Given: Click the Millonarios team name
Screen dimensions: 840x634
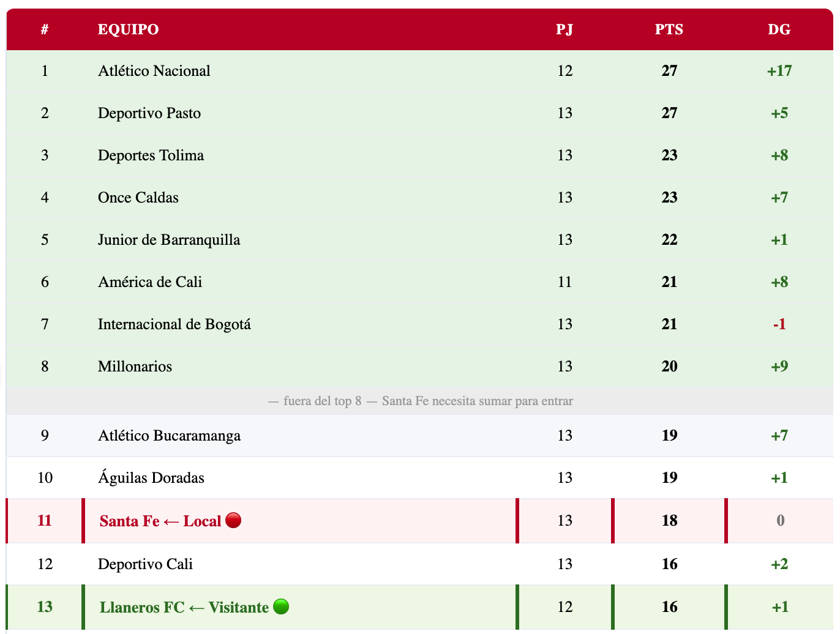Looking at the screenshot, I should [x=135, y=367].
